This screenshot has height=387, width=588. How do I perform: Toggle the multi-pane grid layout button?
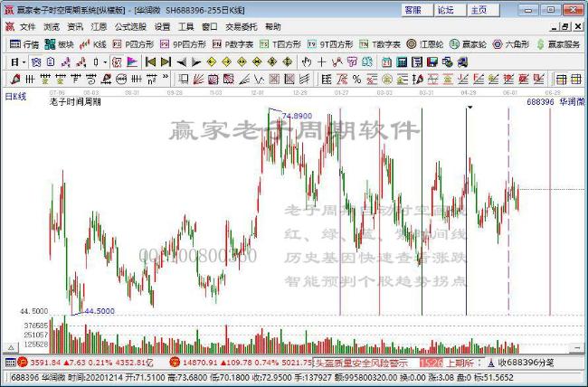coord(575,80)
